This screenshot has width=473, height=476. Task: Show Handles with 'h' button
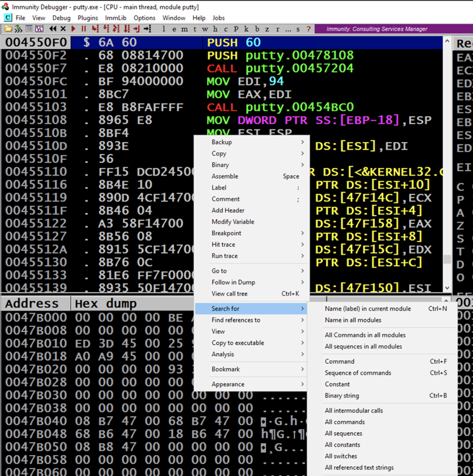(x=215, y=29)
